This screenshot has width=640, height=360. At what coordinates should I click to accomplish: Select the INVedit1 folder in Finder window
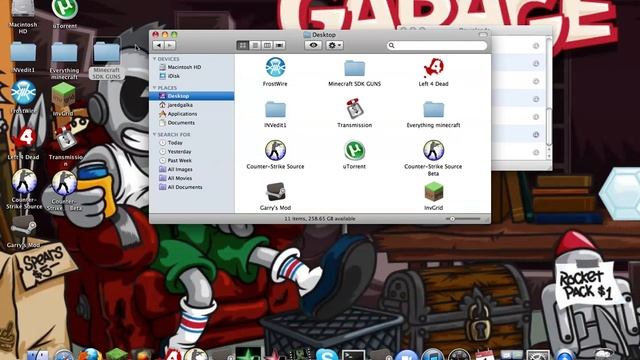(x=275, y=109)
